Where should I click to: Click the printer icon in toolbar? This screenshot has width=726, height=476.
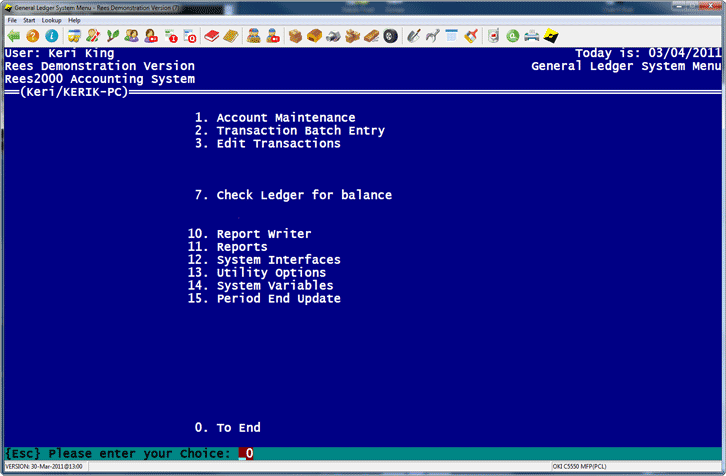[x=531, y=36]
